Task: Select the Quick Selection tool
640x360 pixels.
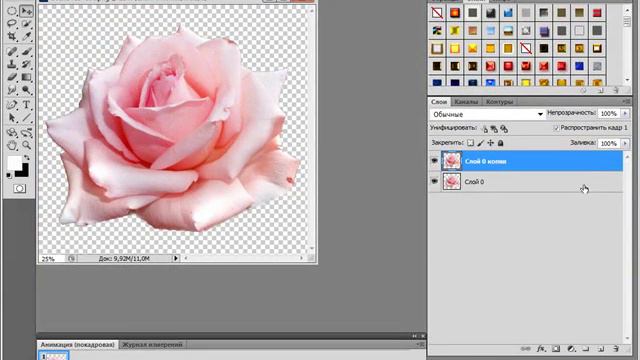Action: 27,24
